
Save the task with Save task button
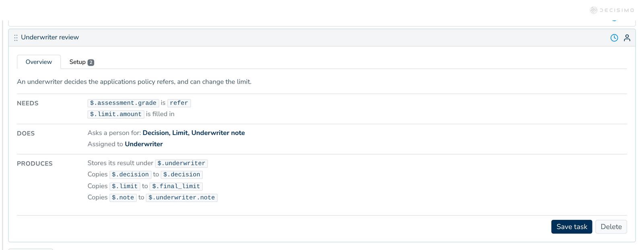tap(572, 227)
